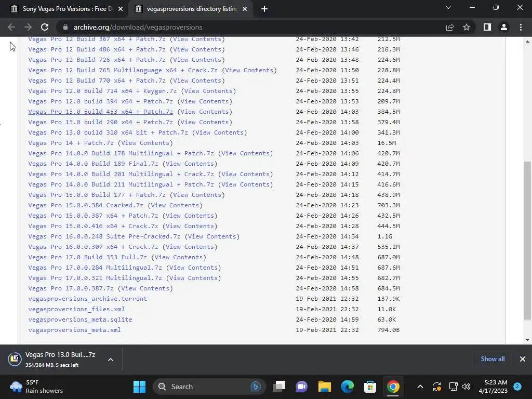The image size is (532, 399).
Task: Download Vegas Pro 17.0.0.387.7z
Action: (71, 288)
